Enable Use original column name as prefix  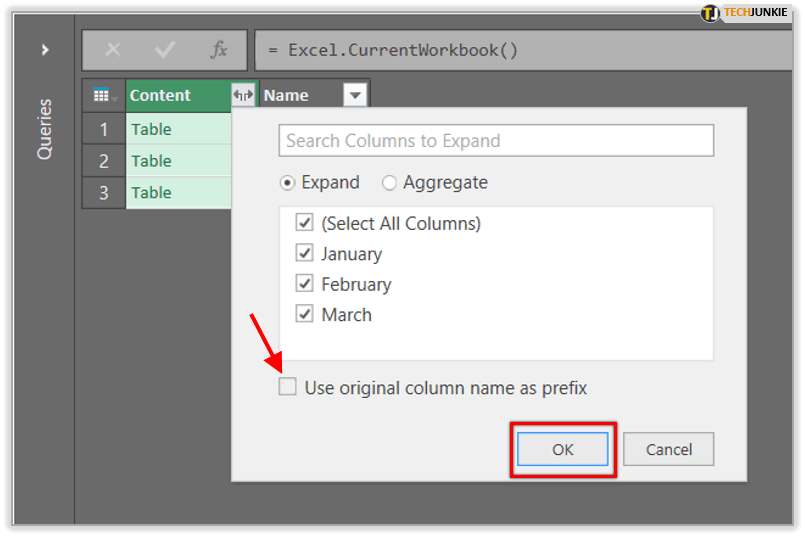click(288, 387)
